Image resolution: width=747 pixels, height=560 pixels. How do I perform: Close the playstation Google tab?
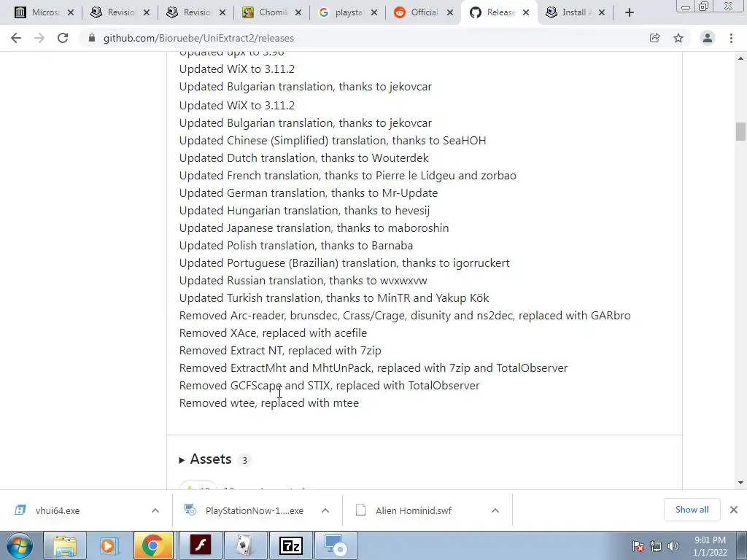pos(374,13)
